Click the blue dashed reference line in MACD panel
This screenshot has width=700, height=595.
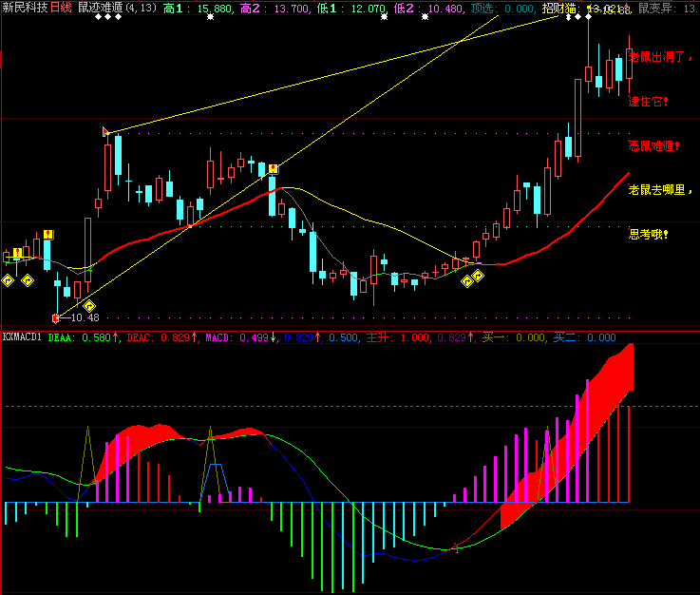click(351, 407)
